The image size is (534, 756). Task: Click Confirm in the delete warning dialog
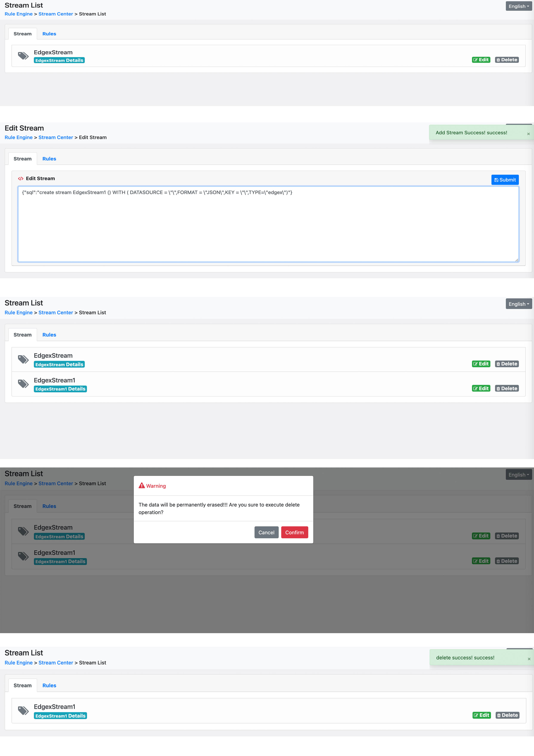[x=295, y=533]
